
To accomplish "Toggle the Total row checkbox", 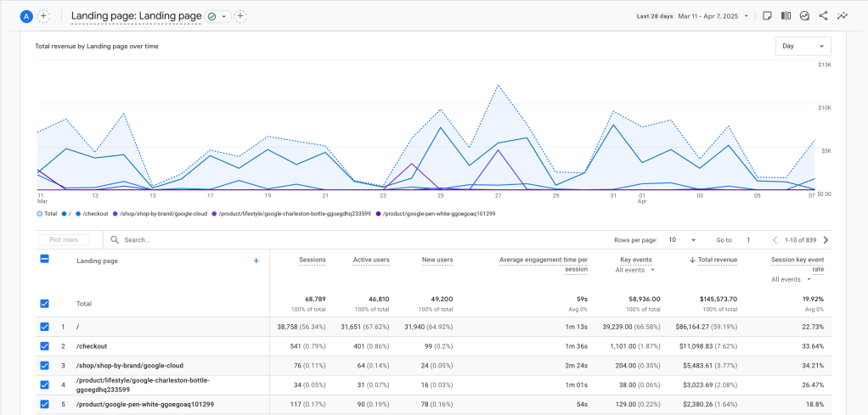I will tap(45, 303).
